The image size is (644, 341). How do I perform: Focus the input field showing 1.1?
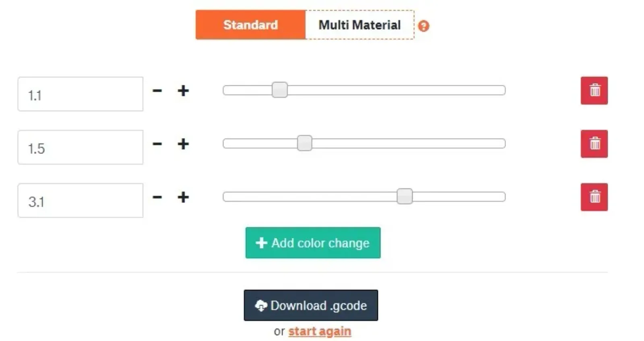point(80,94)
